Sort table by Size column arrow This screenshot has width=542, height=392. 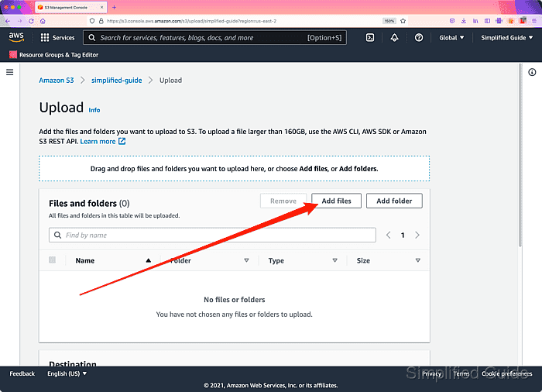pos(418,260)
